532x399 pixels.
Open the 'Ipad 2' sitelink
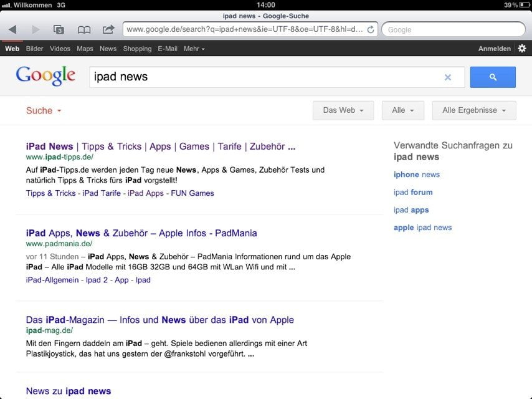coord(97,280)
